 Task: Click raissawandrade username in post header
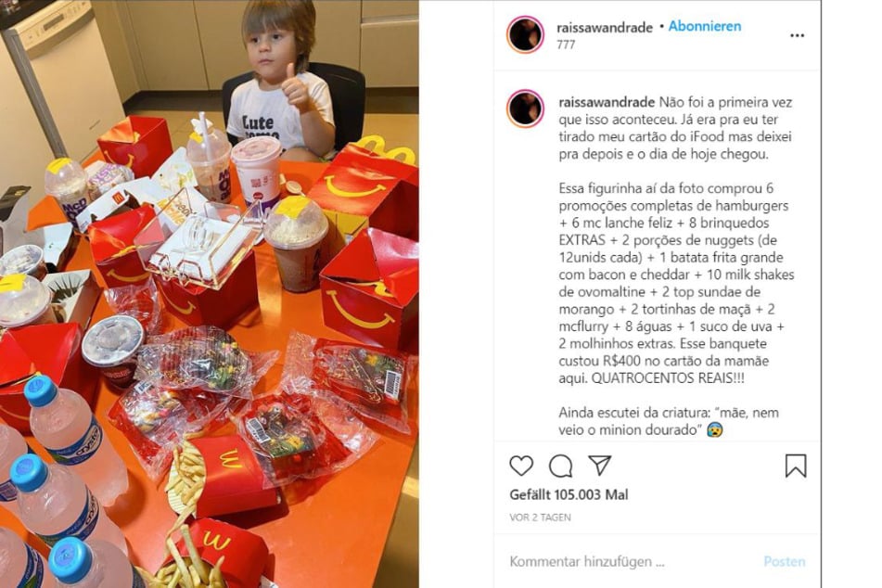coord(604,27)
